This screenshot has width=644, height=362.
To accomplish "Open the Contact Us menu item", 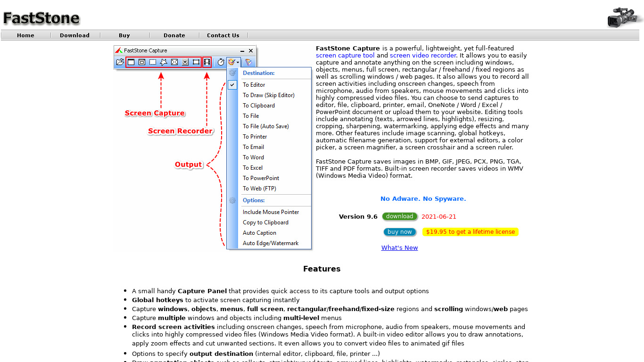I will coord(223,35).
